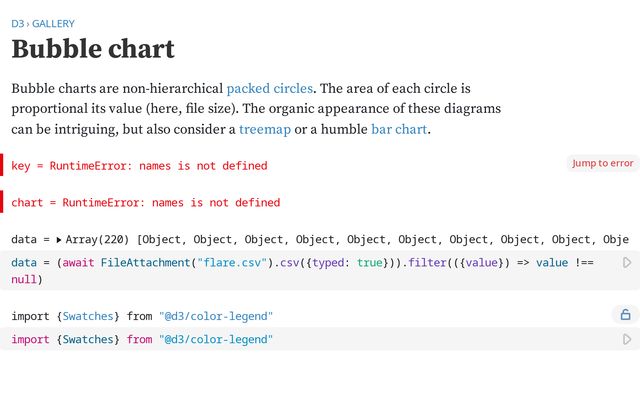
Task: Open the D3 breadcrumb link
Action: point(18,23)
